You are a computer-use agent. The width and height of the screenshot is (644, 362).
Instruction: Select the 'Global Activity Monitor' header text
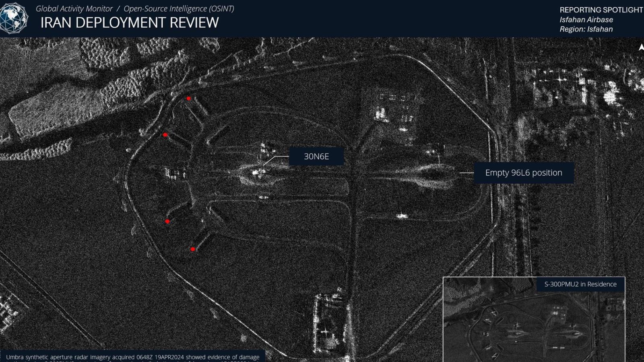click(x=74, y=8)
